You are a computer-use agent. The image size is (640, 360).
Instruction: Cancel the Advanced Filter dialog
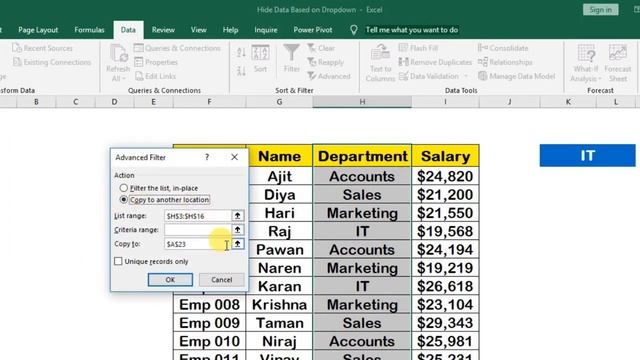(x=222, y=280)
